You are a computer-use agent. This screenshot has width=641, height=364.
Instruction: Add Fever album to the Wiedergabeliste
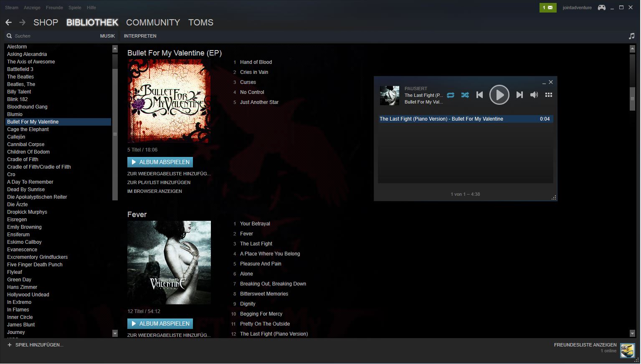(169, 335)
